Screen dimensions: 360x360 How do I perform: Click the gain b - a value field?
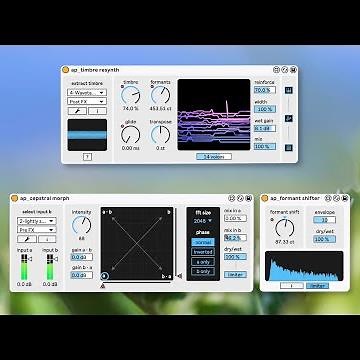pyautogui.click(x=82, y=275)
